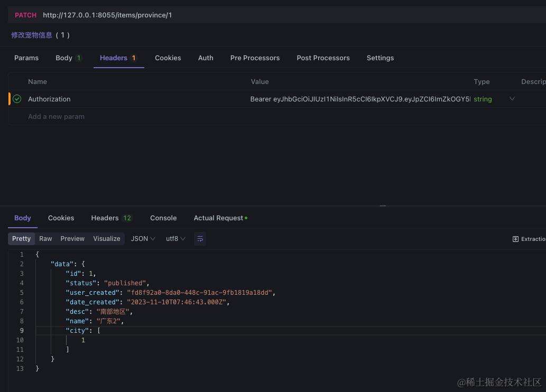The image size is (546, 392).
Task: Expand the string type dropdown for Authorization
Action: coord(512,99)
